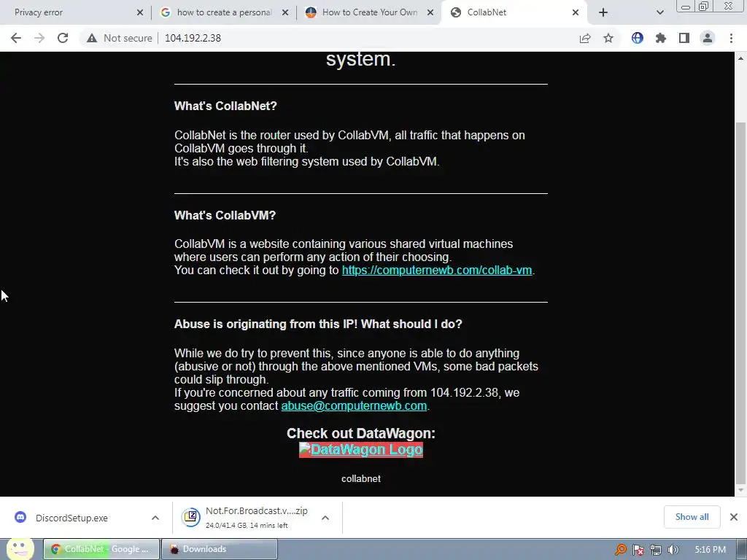Click the What's CollabVM? heading
This screenshot has width=747, height=560.
tap(225, 215)
